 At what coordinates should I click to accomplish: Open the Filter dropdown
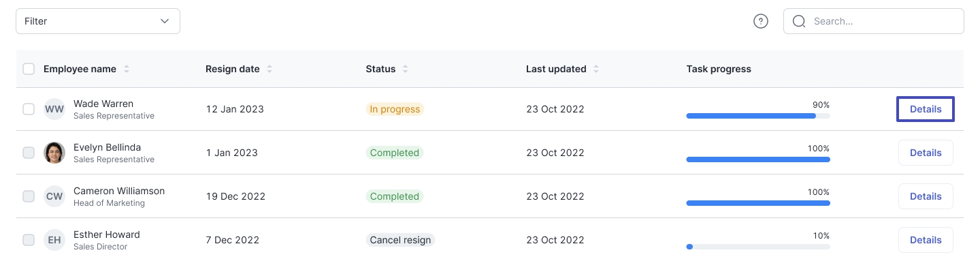(98, 21)
